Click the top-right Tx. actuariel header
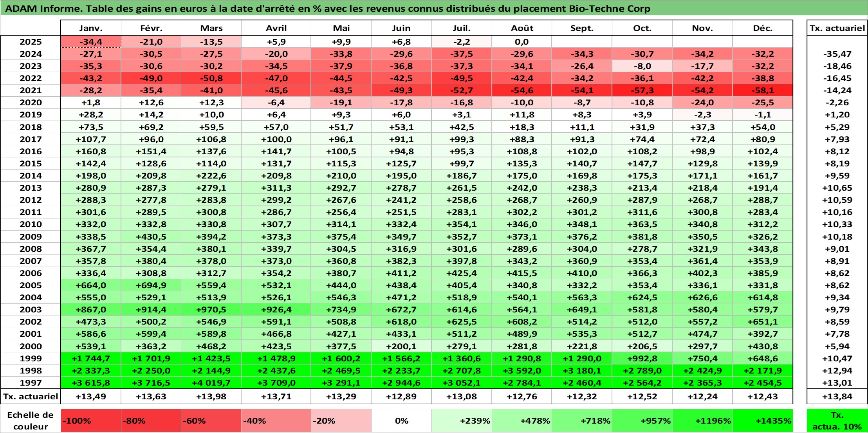 pos(837,28)
